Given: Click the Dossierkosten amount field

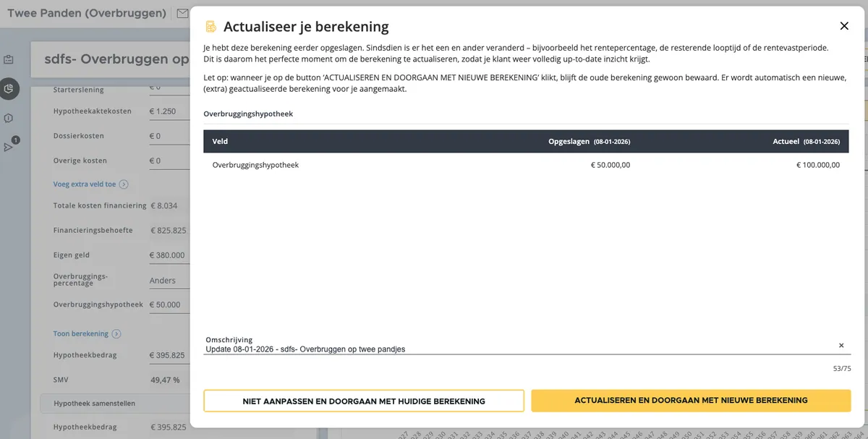Looking at the screenshot, I should [169, 136].
